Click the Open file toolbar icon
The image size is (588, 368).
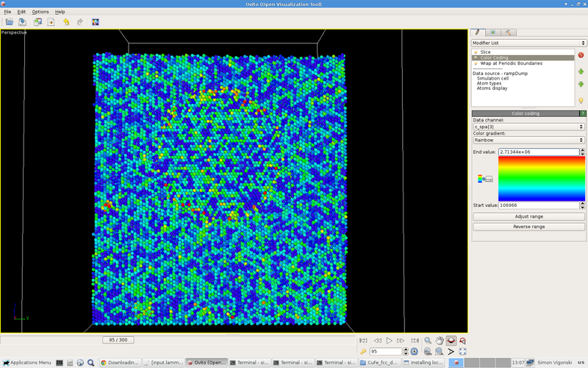[9, 22]
